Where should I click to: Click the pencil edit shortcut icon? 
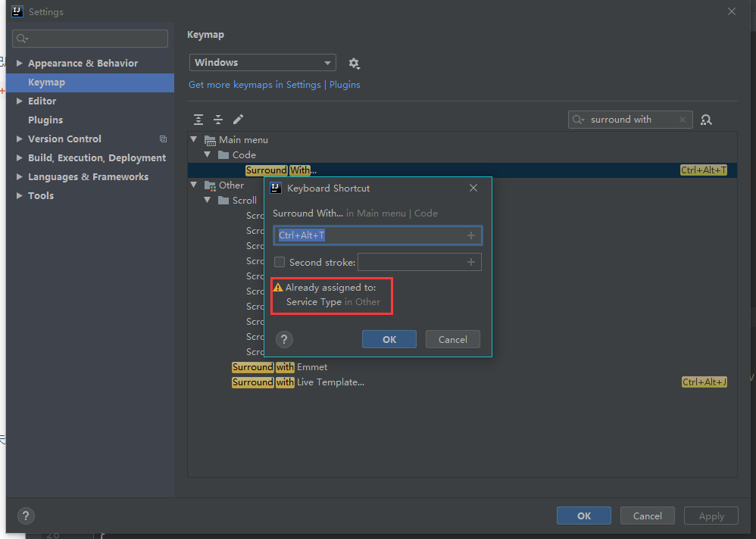pos(238,120)
